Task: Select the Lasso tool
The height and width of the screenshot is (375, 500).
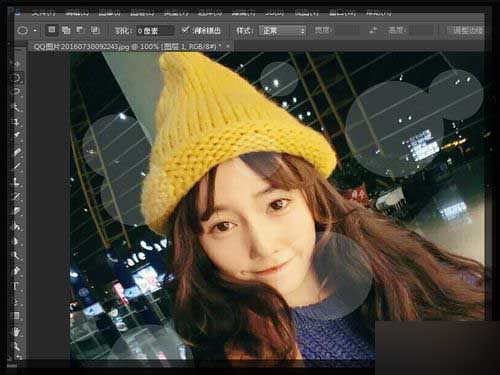Action: point(16,92)
